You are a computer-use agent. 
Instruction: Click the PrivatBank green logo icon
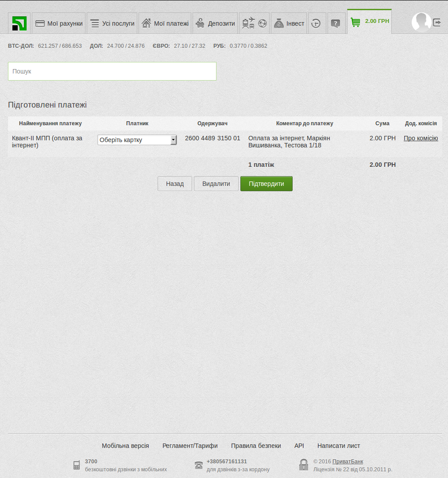[19, 23]
